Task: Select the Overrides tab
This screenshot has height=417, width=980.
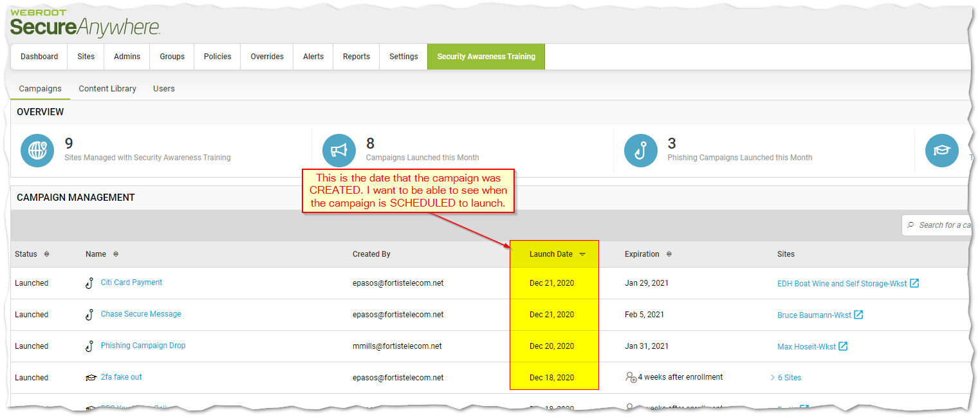Action: [267, 57]
